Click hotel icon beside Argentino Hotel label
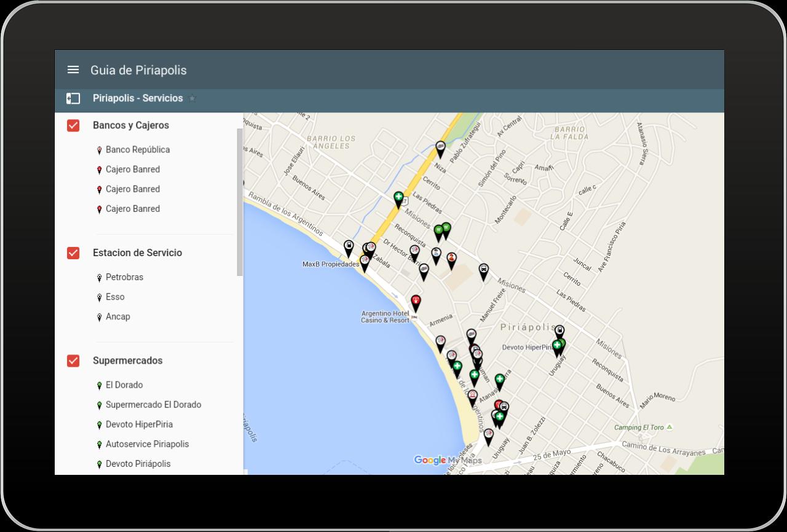The image size is (787, 532). tap(414, 317)
